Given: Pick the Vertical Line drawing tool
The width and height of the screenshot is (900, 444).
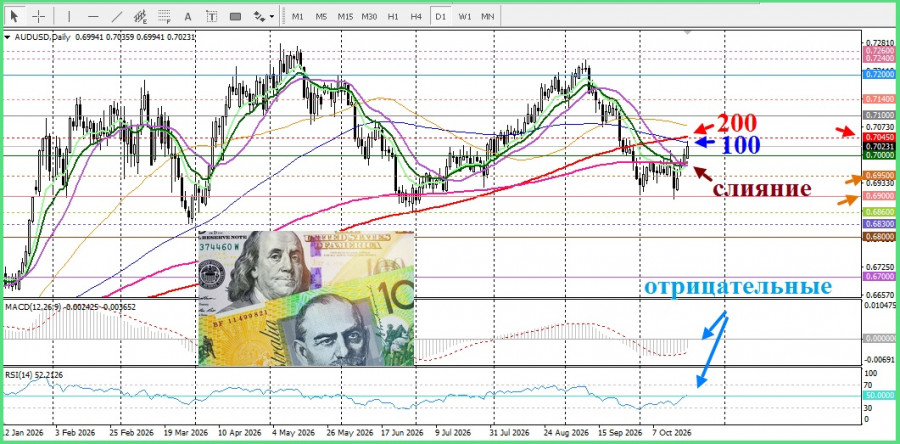Looking at the screenshot, I should click(x=69, y=16).
